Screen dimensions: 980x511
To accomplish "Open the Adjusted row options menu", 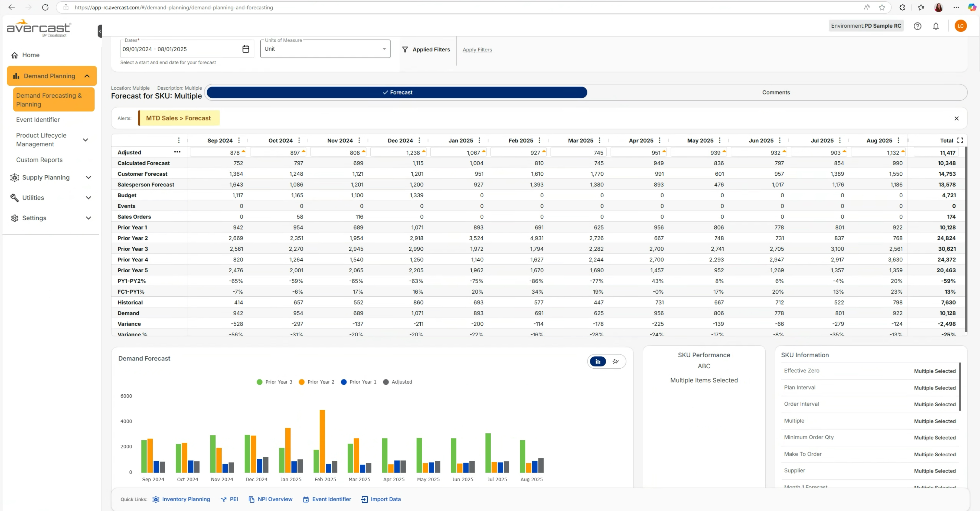I will click(x=177, y=152).
